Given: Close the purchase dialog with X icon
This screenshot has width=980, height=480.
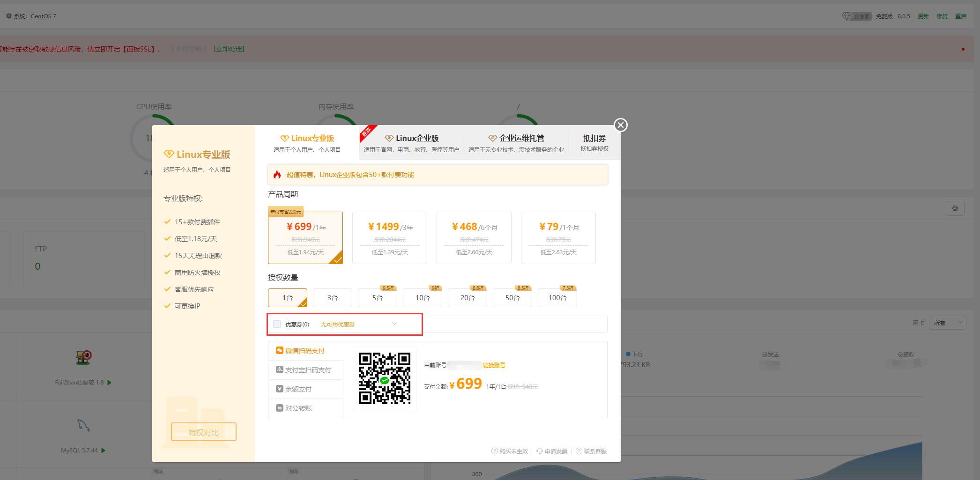Looking at the screenshot, I should [621, 125].
